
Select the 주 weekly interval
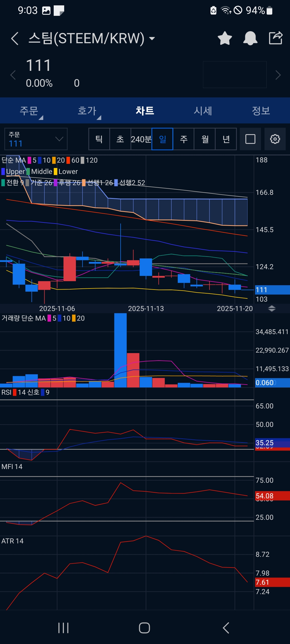point(184,139)
